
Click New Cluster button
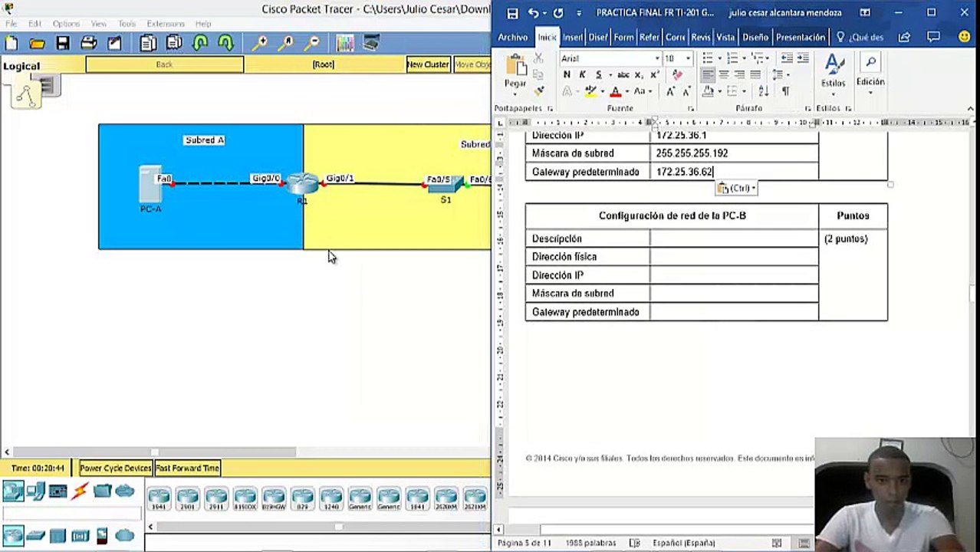coord(428,64)
